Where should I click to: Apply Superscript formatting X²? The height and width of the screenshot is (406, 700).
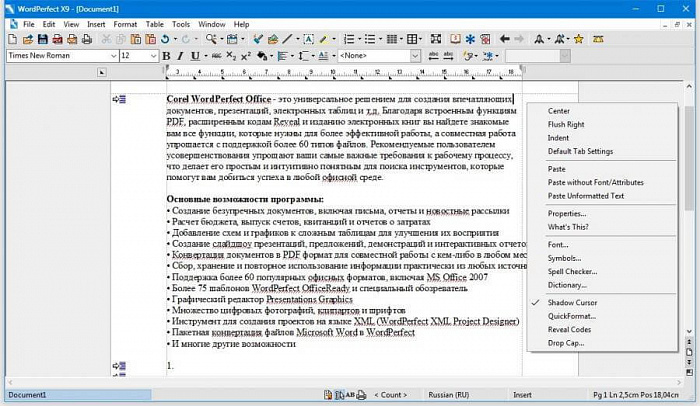[246, 56]
